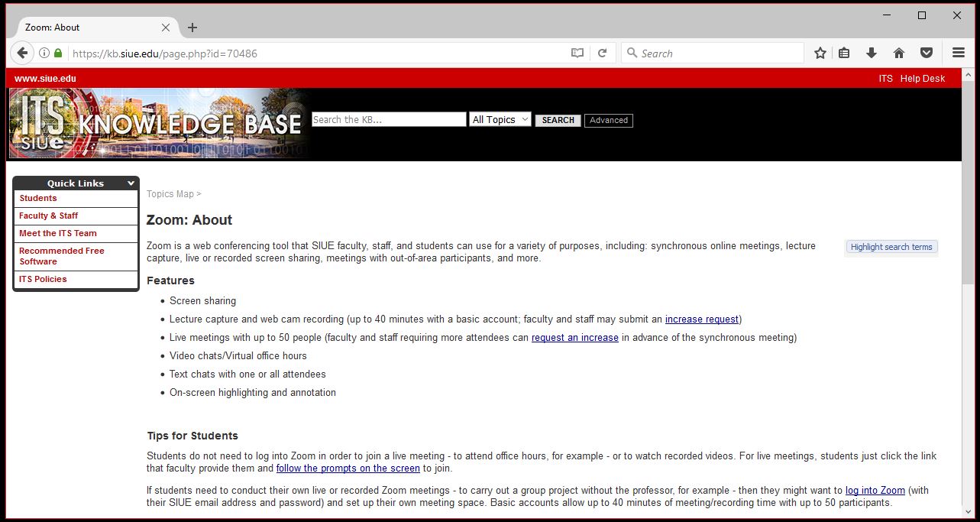Open Reader View icon in address bar
The image size is (980, 522).
577,53
